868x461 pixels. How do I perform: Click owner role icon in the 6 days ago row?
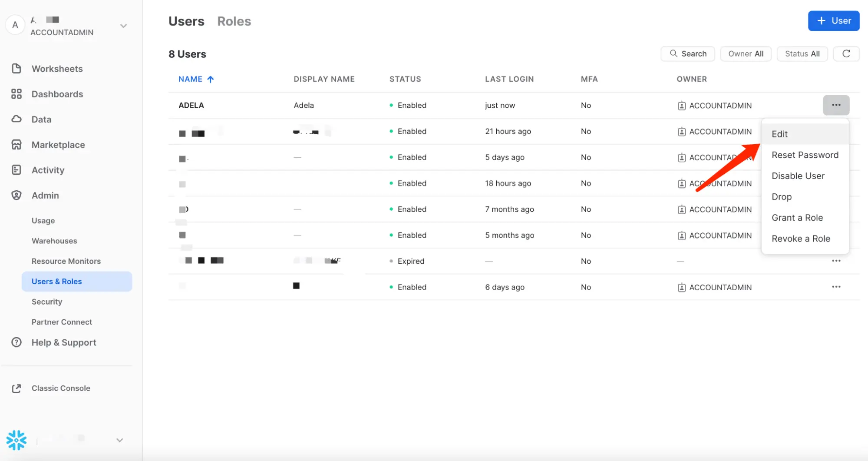[x=681, y=287]
